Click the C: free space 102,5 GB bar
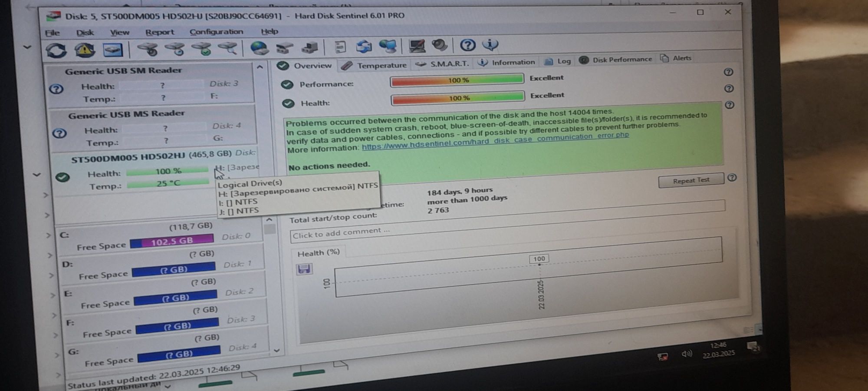The width and height of the screenshot is (868, 391). coord(172,241)
